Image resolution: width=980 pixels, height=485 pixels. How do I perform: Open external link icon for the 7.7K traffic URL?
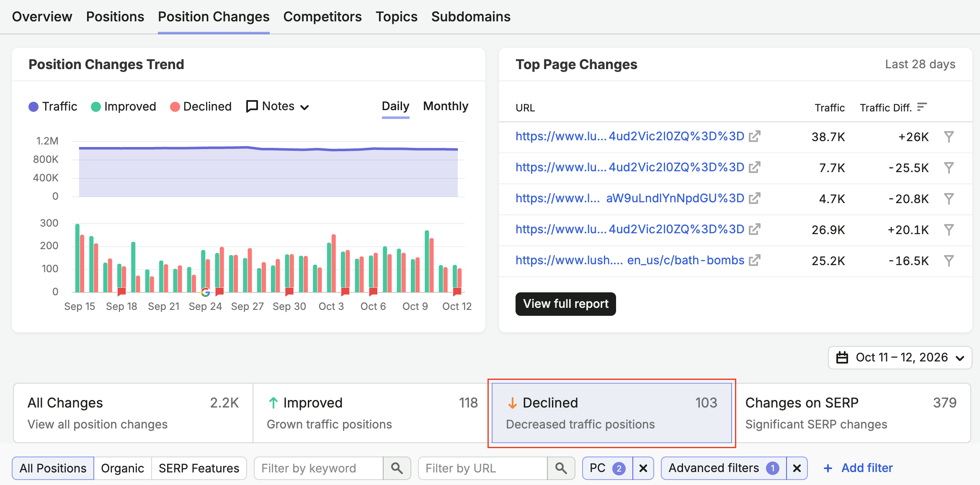(754, 168)
